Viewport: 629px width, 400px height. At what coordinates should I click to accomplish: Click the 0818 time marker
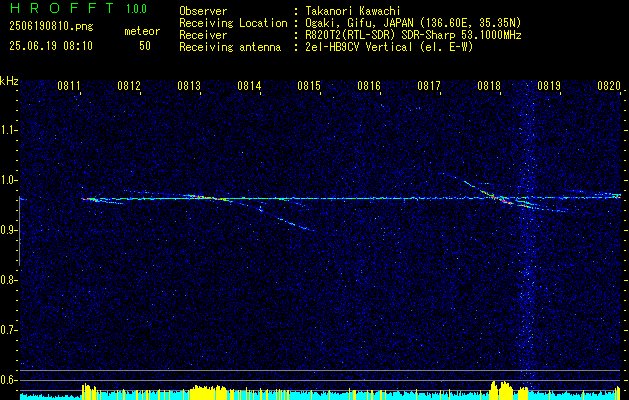point(489,85)
